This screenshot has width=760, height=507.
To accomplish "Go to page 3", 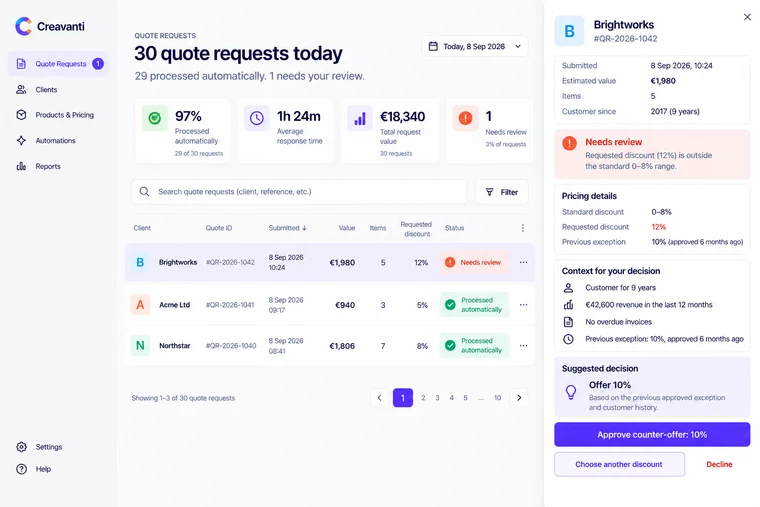I will 437,398.
